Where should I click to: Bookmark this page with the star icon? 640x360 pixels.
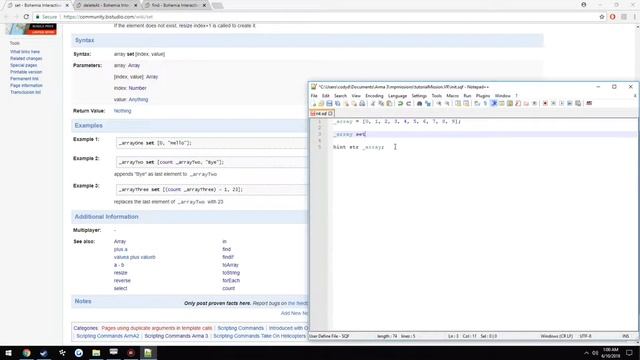[x=602, y=17]
